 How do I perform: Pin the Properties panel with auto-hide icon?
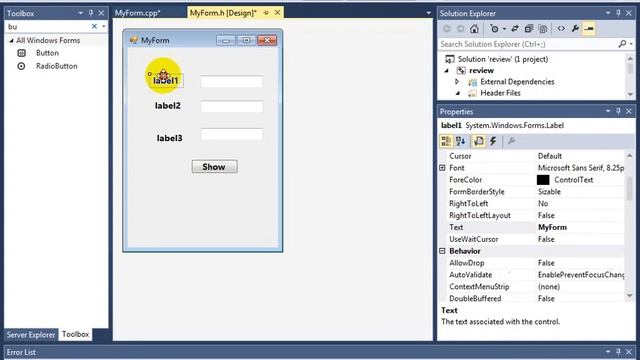point(618,111)
